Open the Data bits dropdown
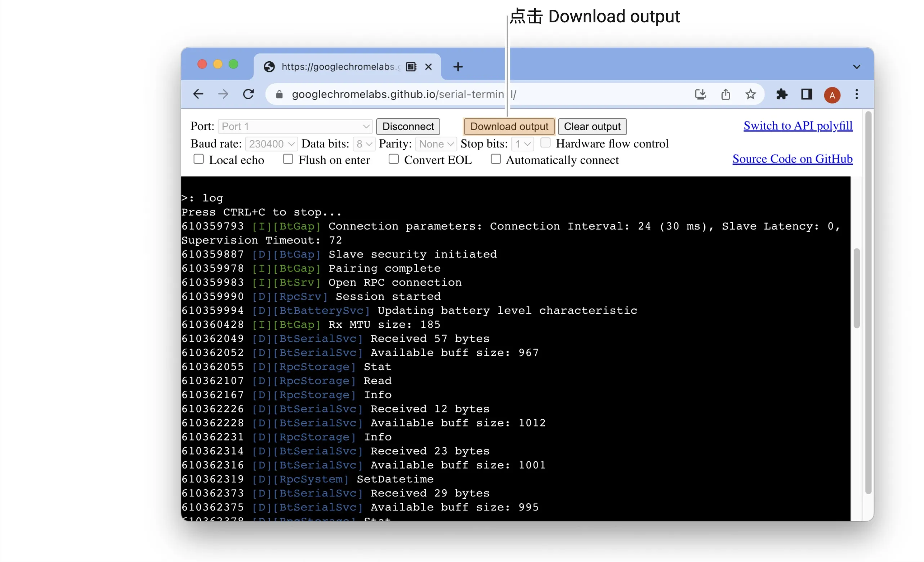This screenshot has width=924, height=562. [x=364, y=144]
